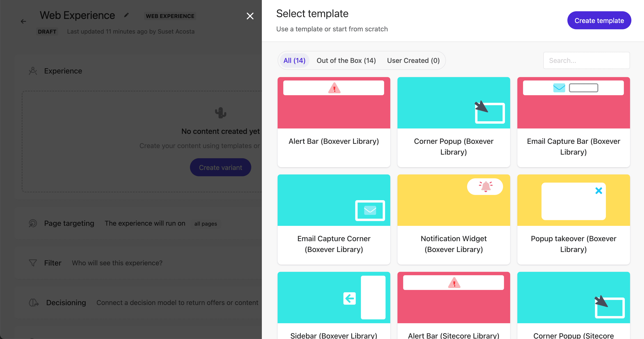Click the 'Web Experience' title text
Viewport: 644px width, 339px height.
tap(77, 16)
